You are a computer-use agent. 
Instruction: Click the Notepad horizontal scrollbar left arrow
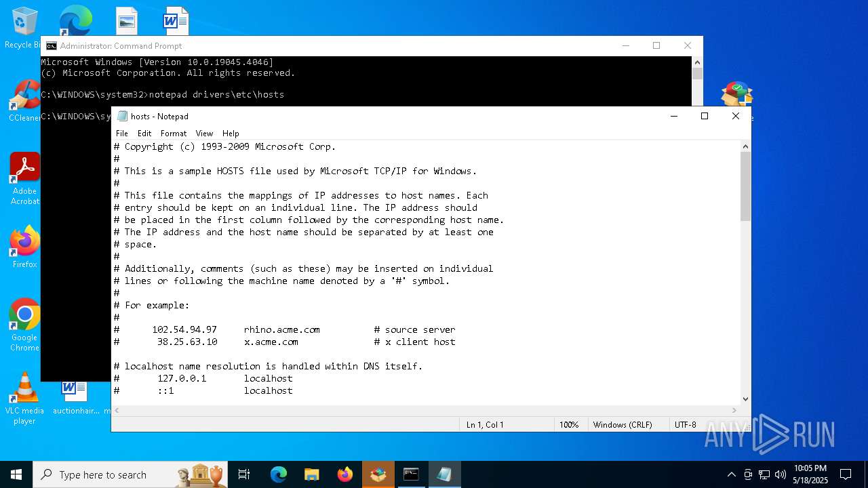pyautogui.click(x=117, y=410)
